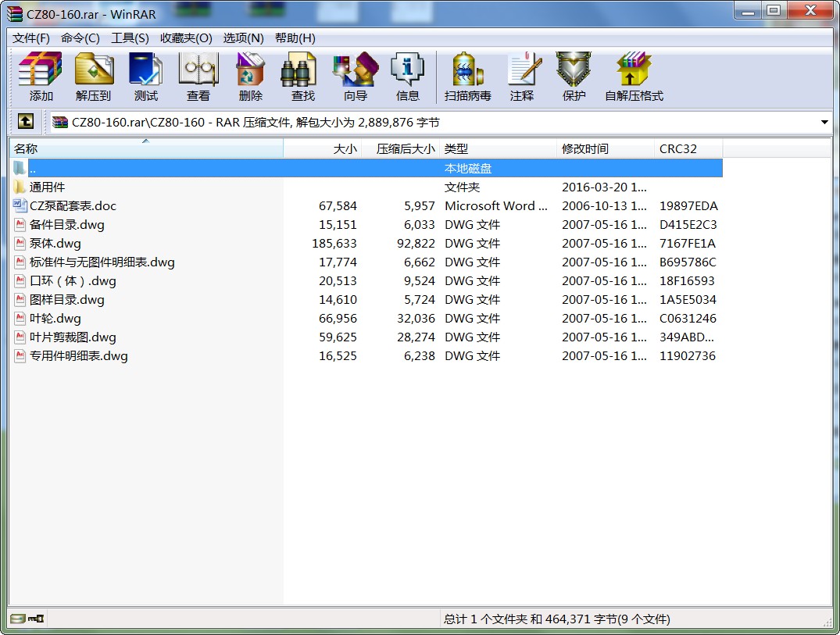
Task: Open the 选项(N) menu
Action: click(243, 38)
